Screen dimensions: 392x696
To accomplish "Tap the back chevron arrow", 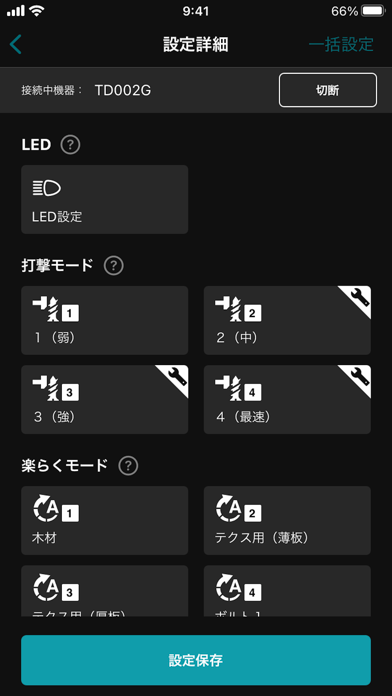I will 16,45.
